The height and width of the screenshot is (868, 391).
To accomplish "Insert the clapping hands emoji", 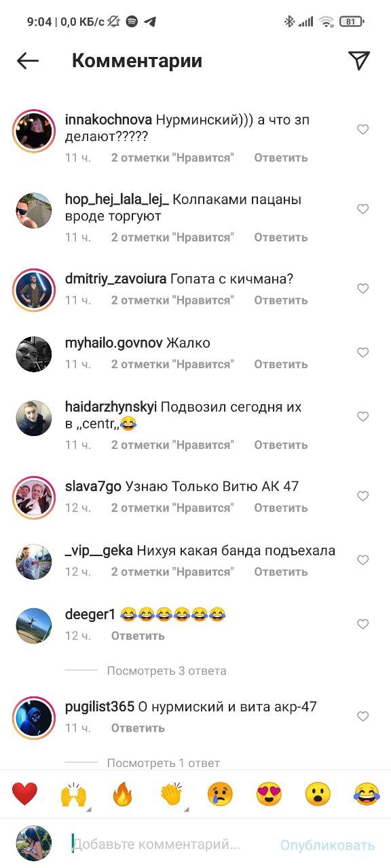I will [171, 793].
